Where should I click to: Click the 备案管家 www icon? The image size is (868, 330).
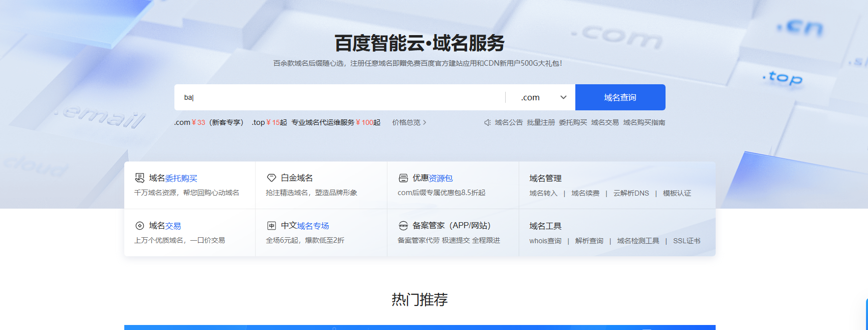click(403, 226)
